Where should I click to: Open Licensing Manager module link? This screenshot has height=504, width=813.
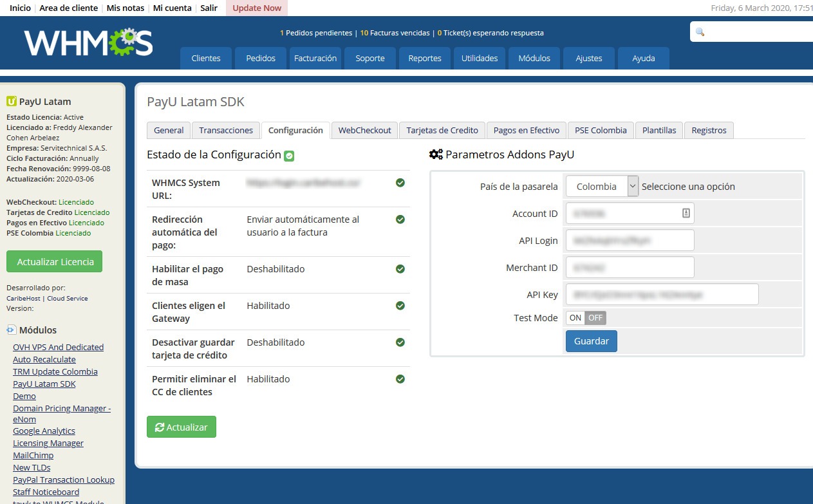48,443
